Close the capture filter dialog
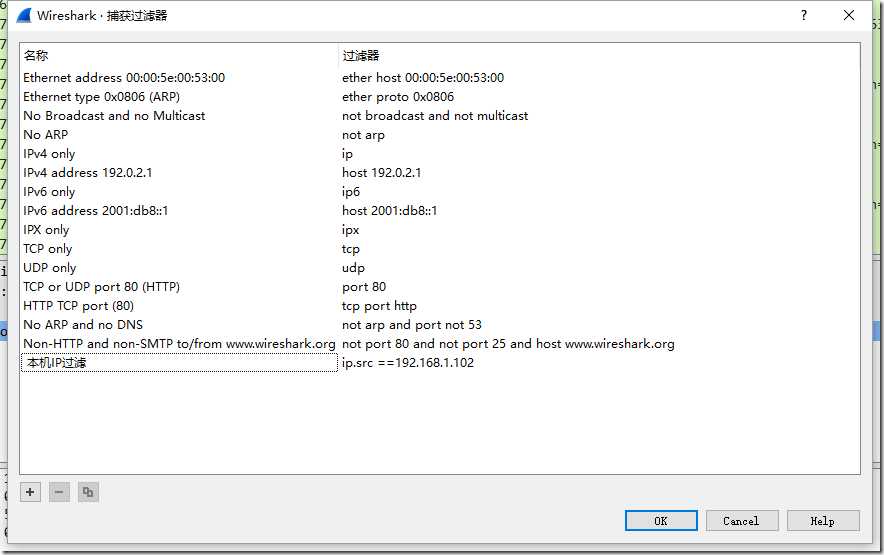This screenshot has width=884, height=555. pos(848,15)
